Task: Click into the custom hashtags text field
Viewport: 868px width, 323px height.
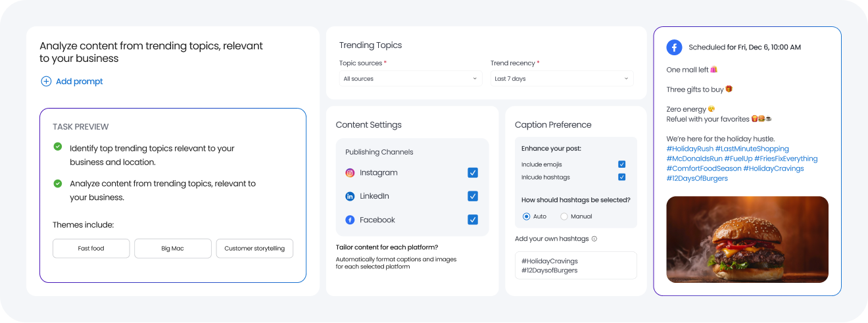Action: point(575,266)
